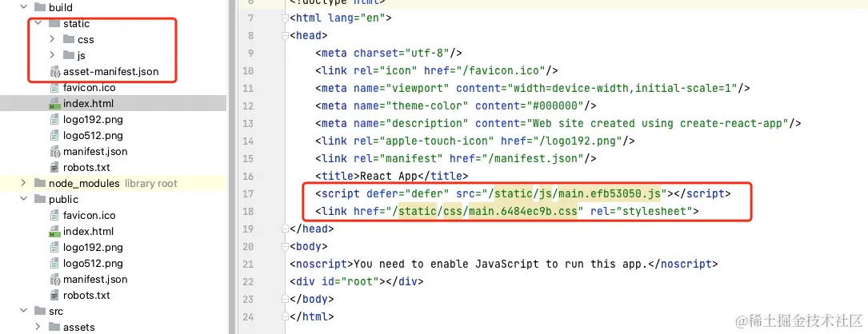Click the static folder icon
The width and height of the screenshot is (868, 334).
pos(54,24)
